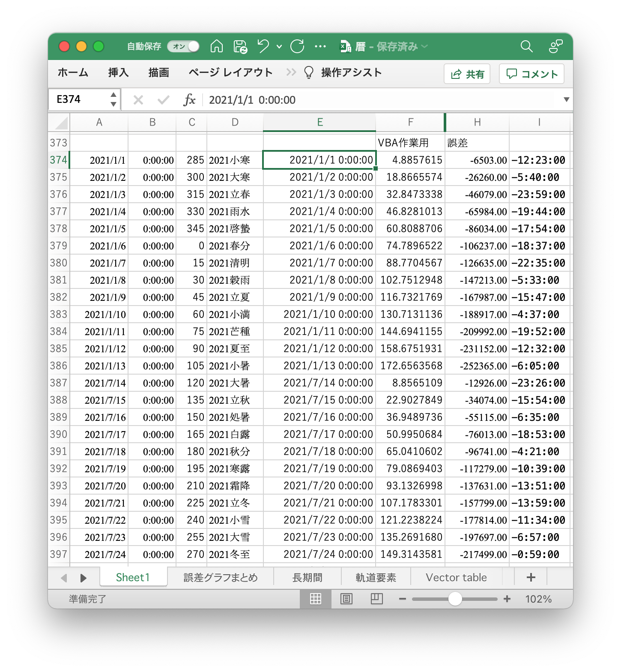Click the 操作アシスト lightbulb icon
This screenshot has height=672, width=621.
coord(309,72)
